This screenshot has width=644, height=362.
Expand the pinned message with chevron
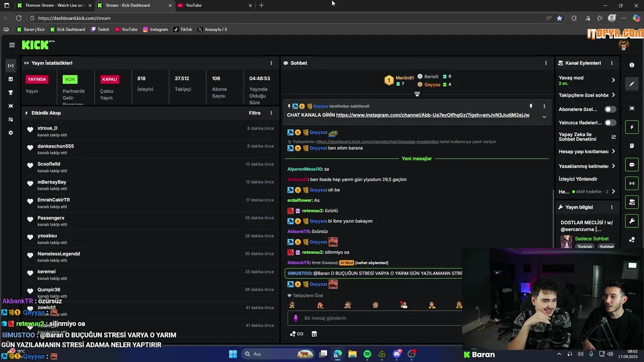pyautogui.click(x=544, y=117)
